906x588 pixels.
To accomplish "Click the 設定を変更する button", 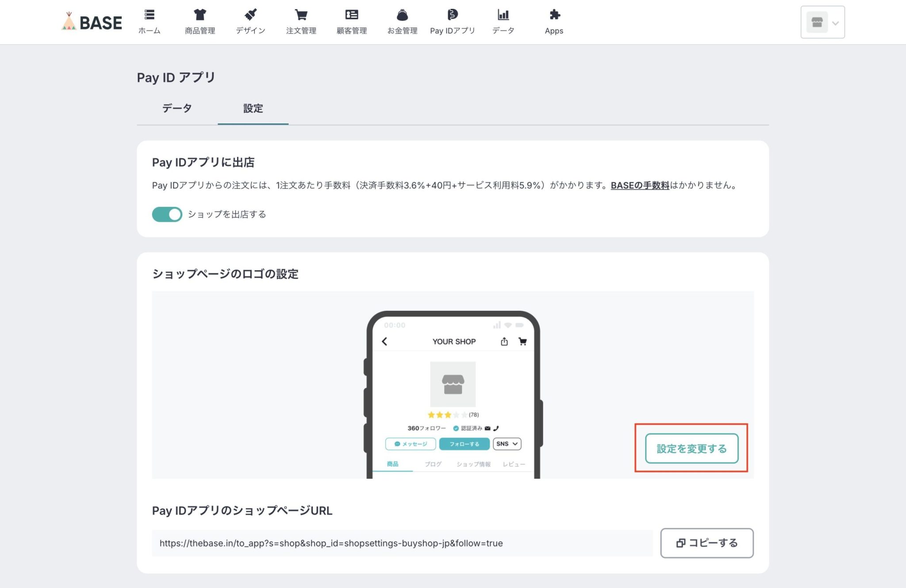I will [x=691, y=448].
